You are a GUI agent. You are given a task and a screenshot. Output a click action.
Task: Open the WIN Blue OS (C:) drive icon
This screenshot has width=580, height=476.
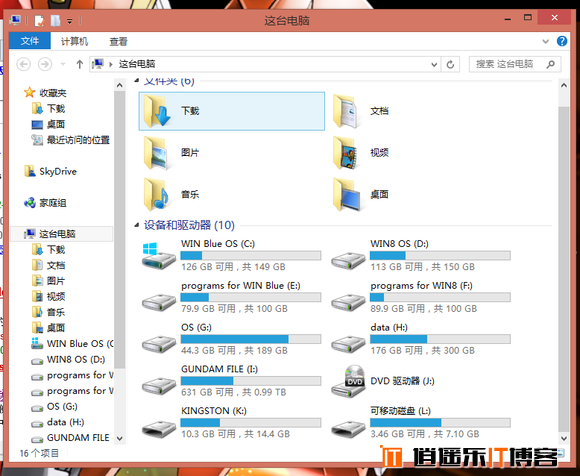click(159, 255)
